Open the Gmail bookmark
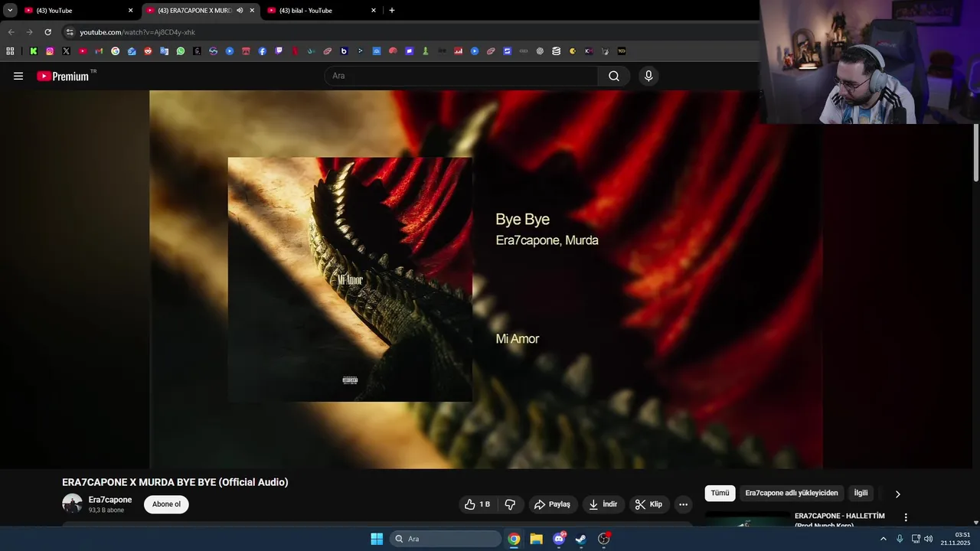Image resolution: width=980 pixels, height=551 pixels. point(99,51)
